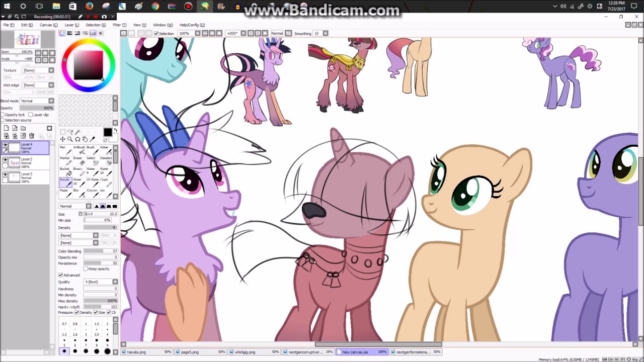This screenshot has height=362, width=644.
Task: Choose the magic wand tool
Action: click(77, 132)
